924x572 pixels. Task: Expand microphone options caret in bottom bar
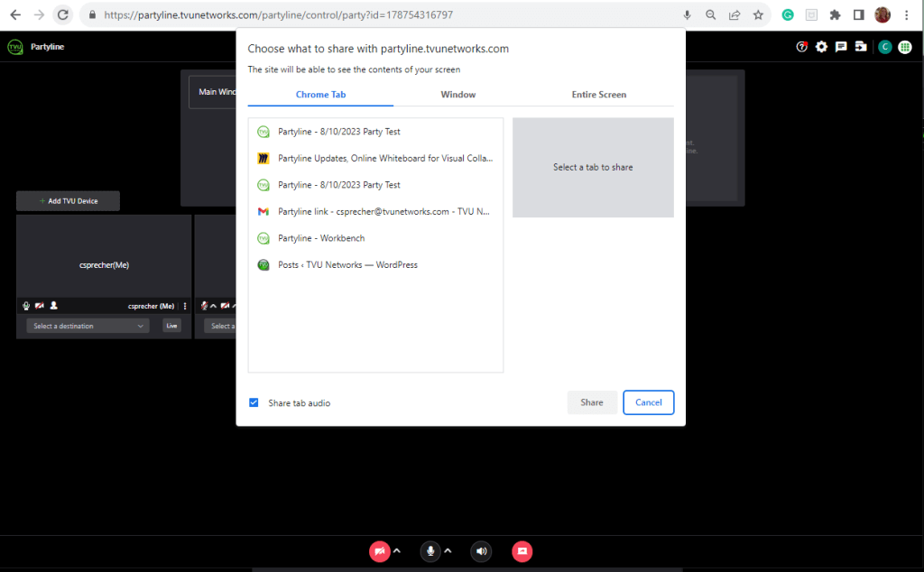448,550
